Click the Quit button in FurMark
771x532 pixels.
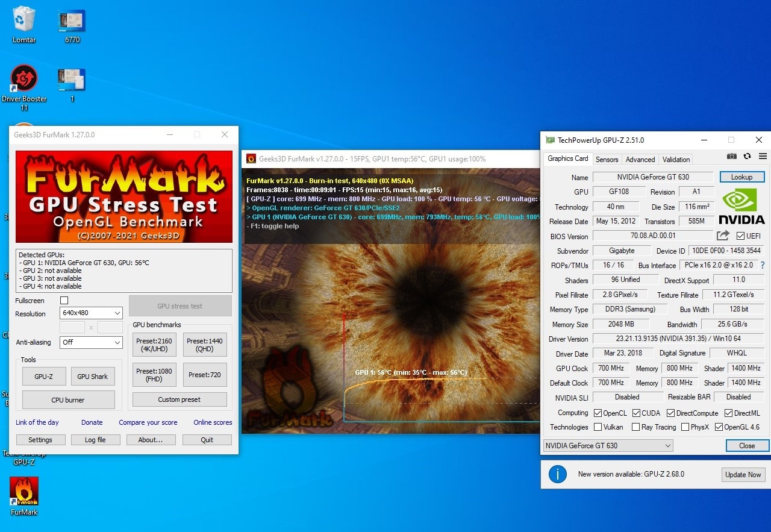click(207, 440)
